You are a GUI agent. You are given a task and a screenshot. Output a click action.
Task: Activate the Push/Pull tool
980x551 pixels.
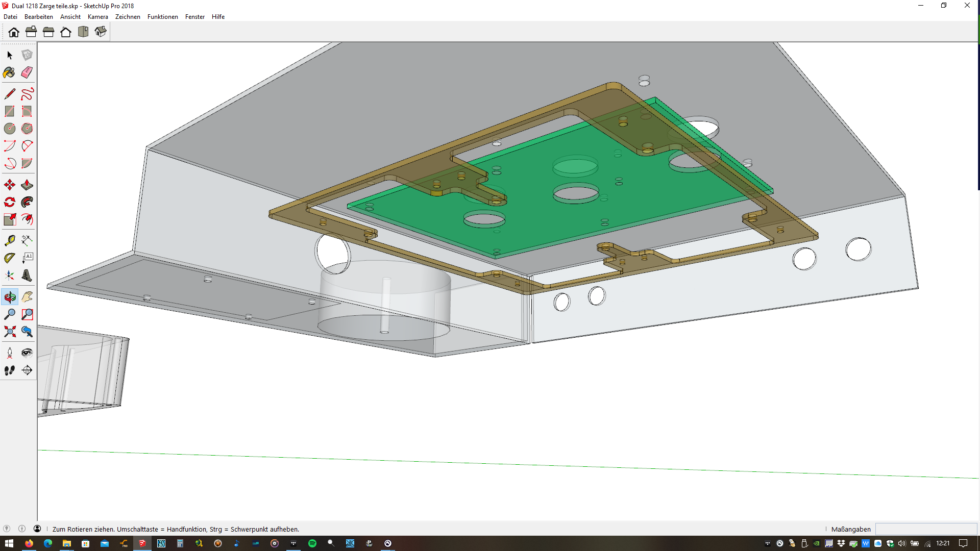pyautogui.click(x=27, y=185)
